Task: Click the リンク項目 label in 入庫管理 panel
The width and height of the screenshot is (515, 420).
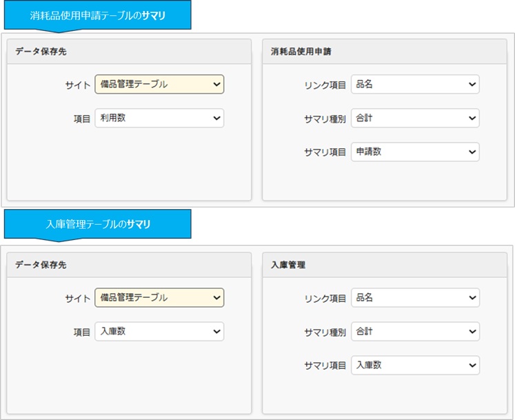Action: pyautogui.click(x=325, y=298)
